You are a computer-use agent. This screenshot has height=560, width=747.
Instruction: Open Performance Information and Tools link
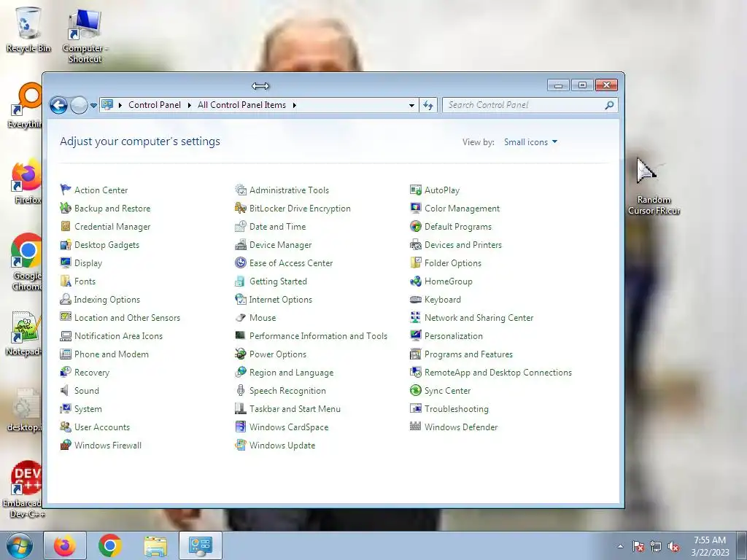click(x=318, y=335)
